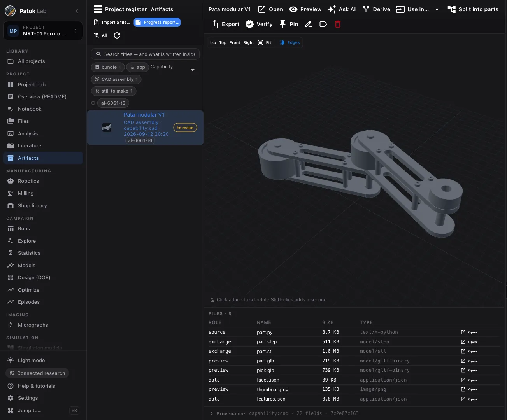Open Help & tutorials
Viewport: 507px width, 420px height.
pyautogui.click(x=43, y=386)
